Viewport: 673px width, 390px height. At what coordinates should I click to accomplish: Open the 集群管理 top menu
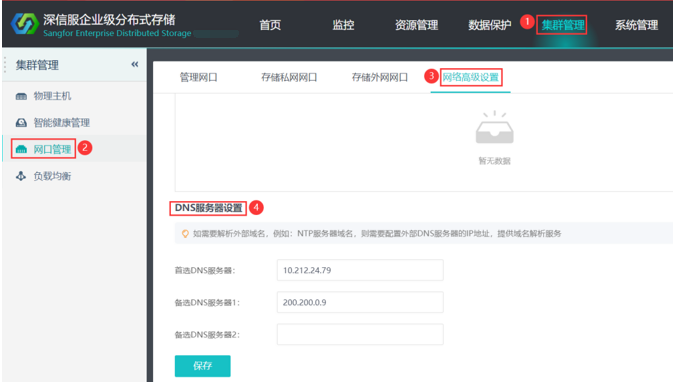pos(562,25)
